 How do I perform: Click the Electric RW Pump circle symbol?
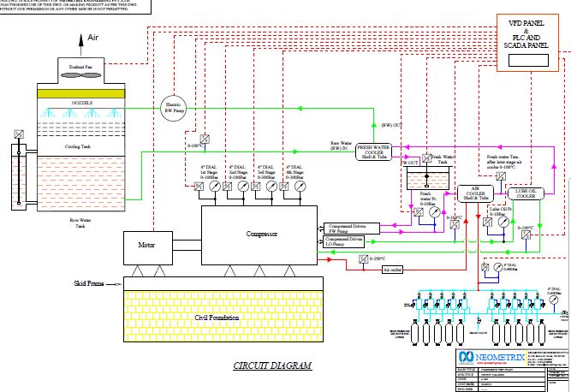tap(173, 108)
